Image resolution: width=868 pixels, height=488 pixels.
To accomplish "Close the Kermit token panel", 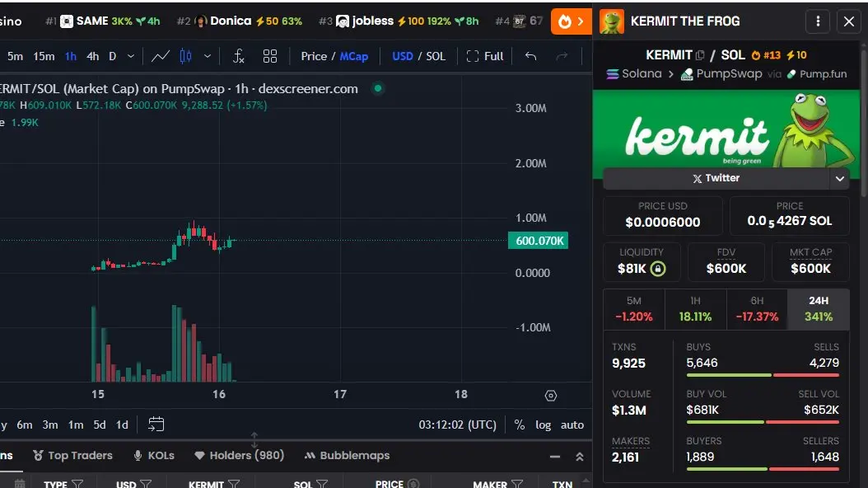I will click(x=848, y=21).
